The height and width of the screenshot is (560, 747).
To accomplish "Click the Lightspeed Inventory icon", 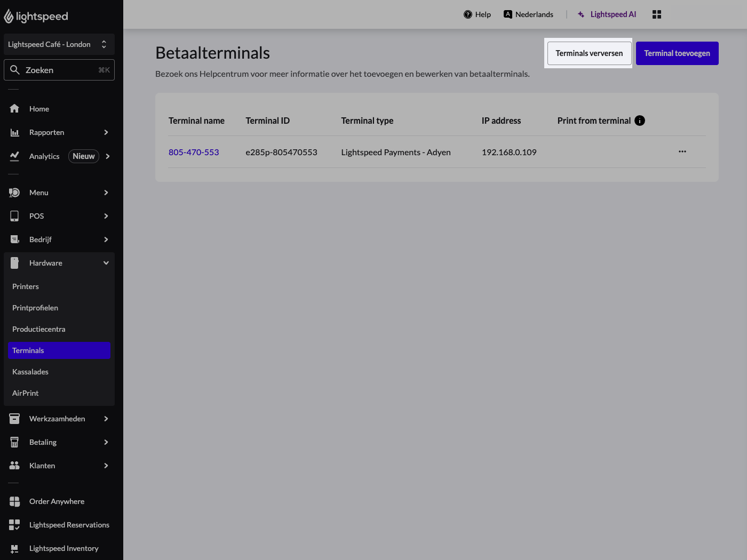I will click(14, 548).
